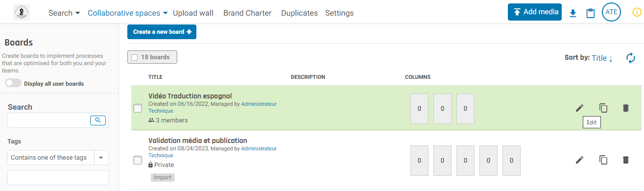Refresh the boards list

click(631, 58)
